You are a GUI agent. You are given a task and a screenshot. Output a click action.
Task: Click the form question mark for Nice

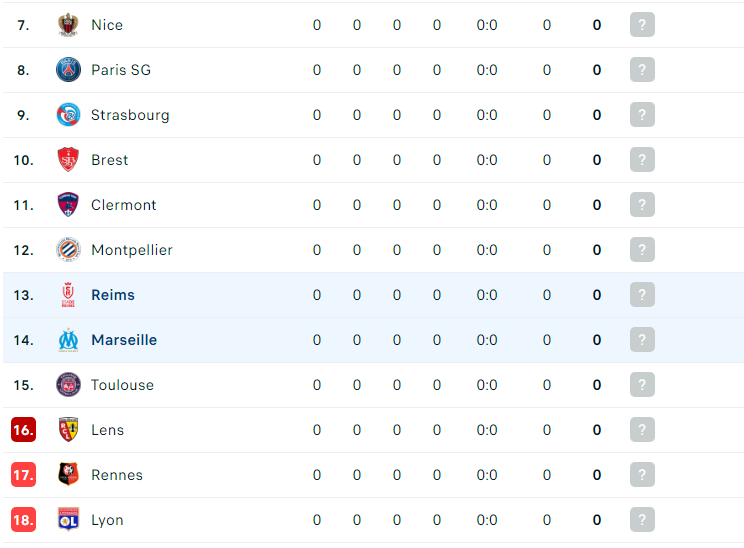coord(642,25)
